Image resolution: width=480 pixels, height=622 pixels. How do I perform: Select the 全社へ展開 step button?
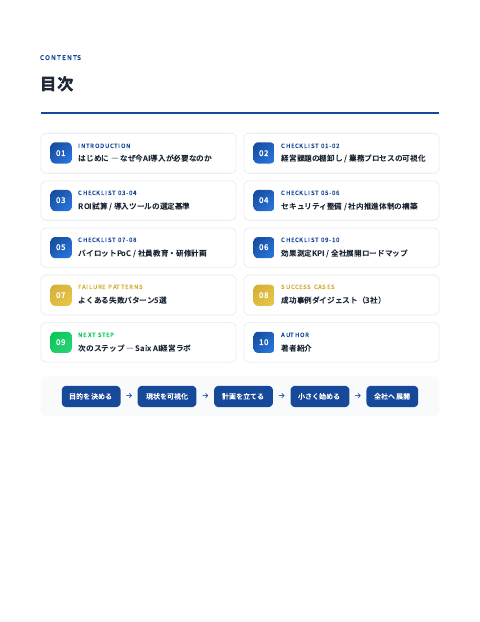[392, 396]
